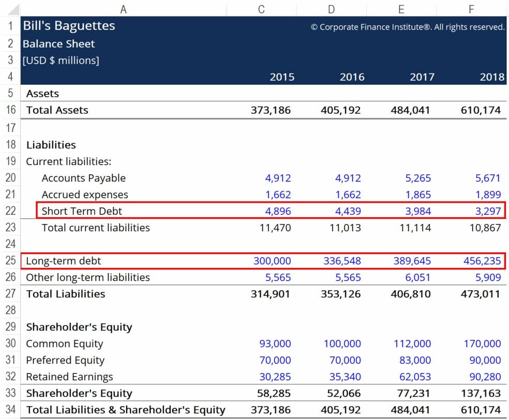509x420 pixels.
Task: Select the Balance Sheet cell
Action: tap(58, 44)
